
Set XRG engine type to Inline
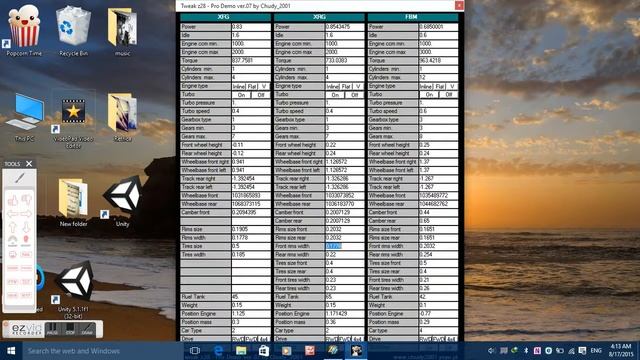coord(332,87)
